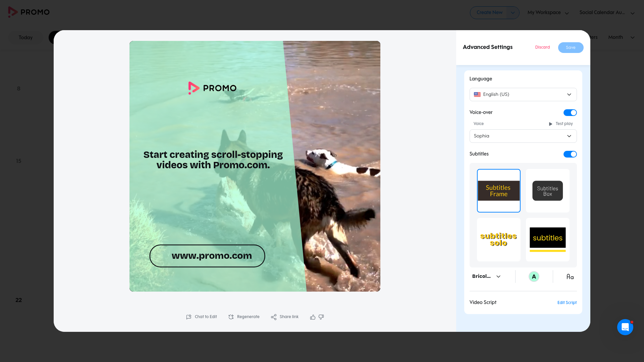Turn off the Voice-over switch

click(x=570, y=113)
